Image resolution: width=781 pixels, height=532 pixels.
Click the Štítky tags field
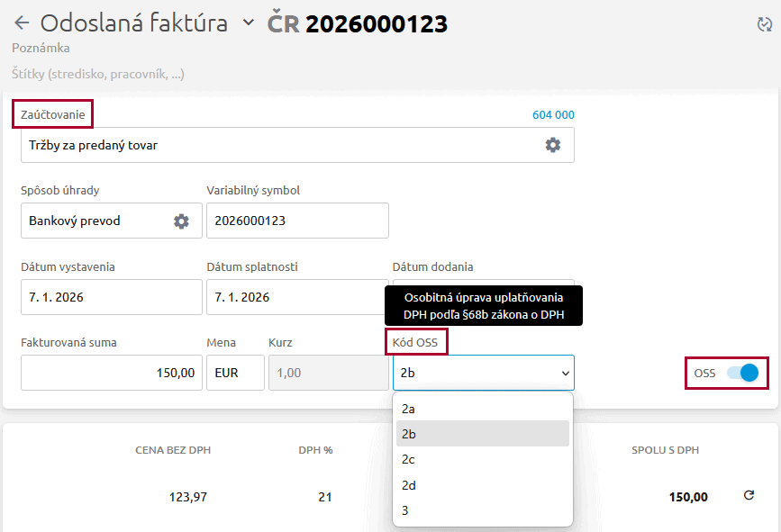99,75
